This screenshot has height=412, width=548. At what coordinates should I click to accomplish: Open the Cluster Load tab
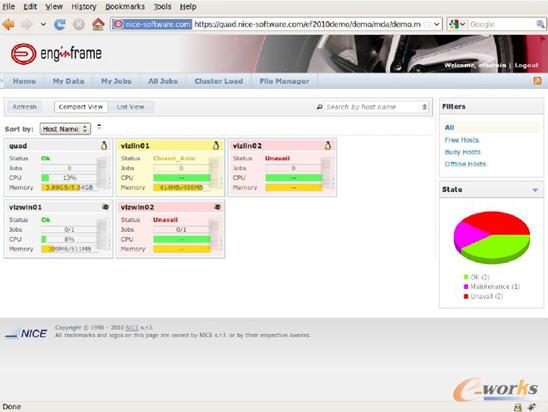coord(219,81)
